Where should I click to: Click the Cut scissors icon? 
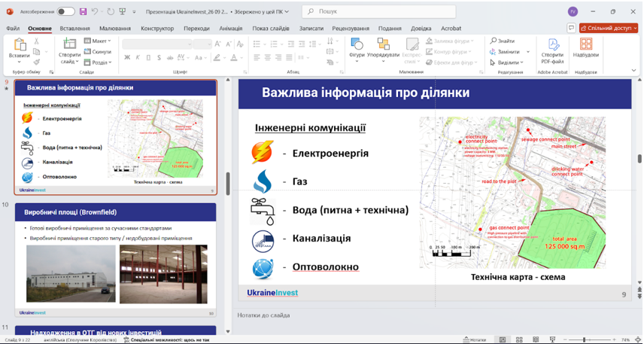pyautogui.click(x=36, y=41)
